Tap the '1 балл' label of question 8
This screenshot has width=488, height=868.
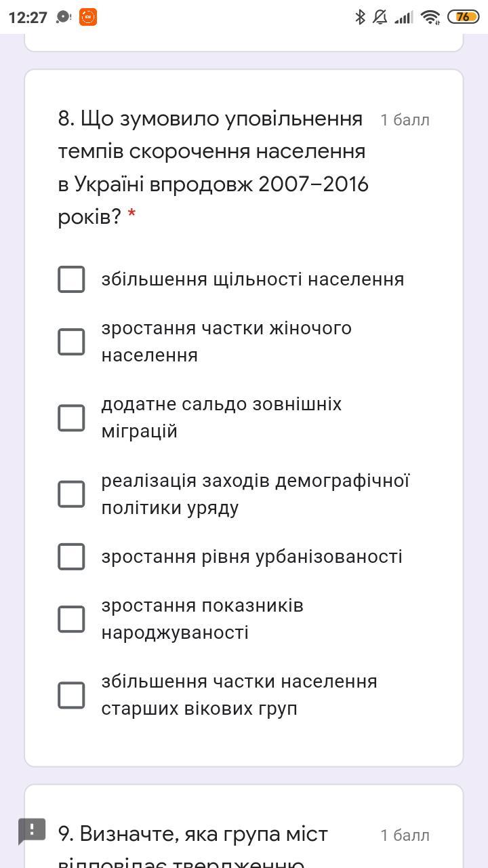405,120
